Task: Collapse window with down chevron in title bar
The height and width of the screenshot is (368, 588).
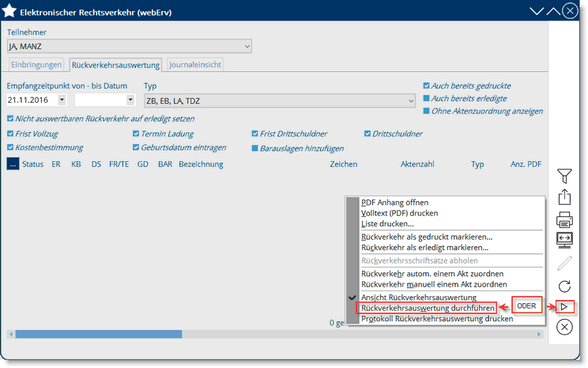Action: pyautogui.click(x=537, y=11)
